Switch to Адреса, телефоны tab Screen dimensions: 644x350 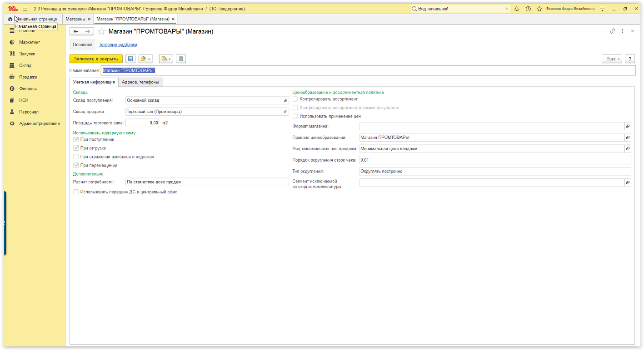(x=140, y=82)
